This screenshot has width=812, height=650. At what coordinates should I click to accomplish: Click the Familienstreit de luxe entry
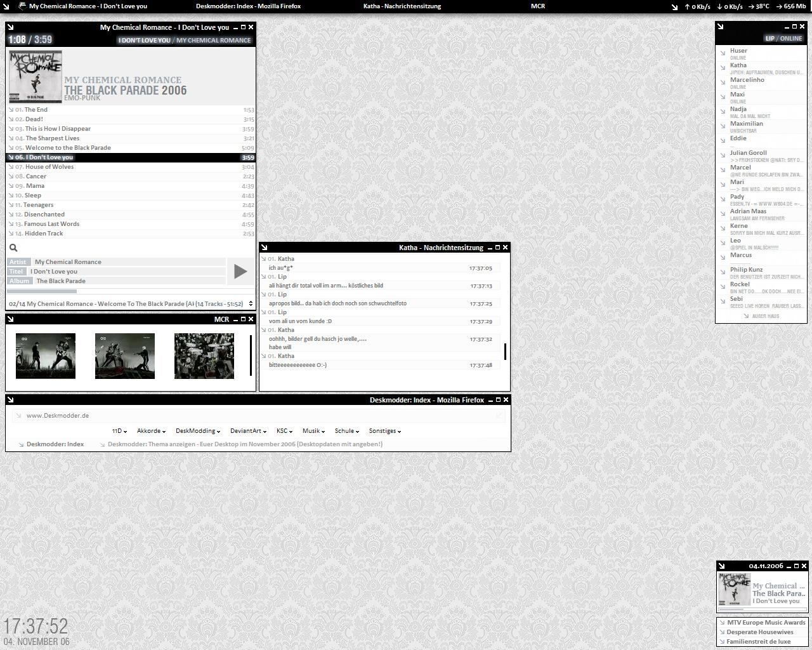(x=759, y=642)
